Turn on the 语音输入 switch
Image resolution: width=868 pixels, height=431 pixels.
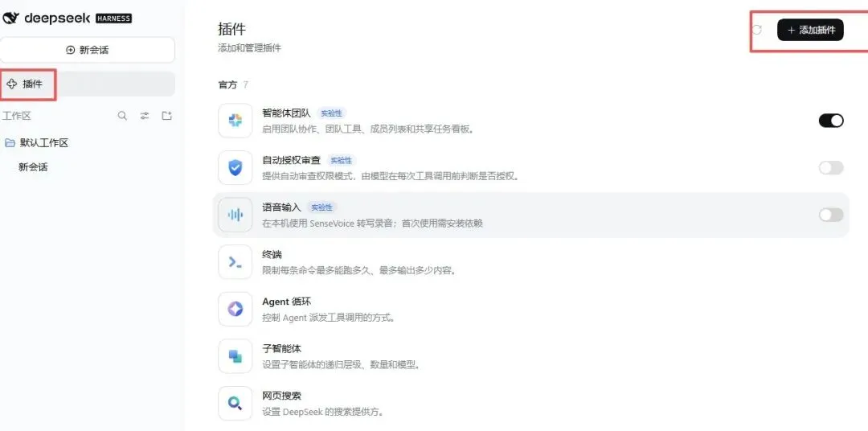click(831, 215)
